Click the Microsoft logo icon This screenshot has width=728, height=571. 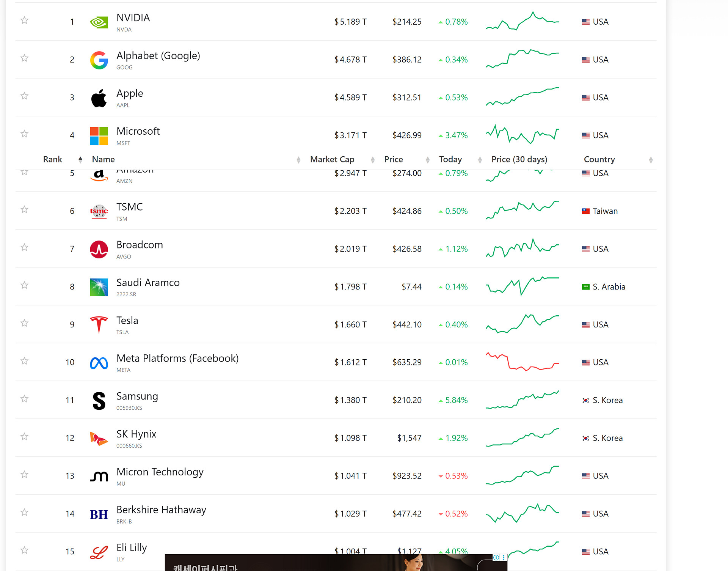click(x=99, y=136)
